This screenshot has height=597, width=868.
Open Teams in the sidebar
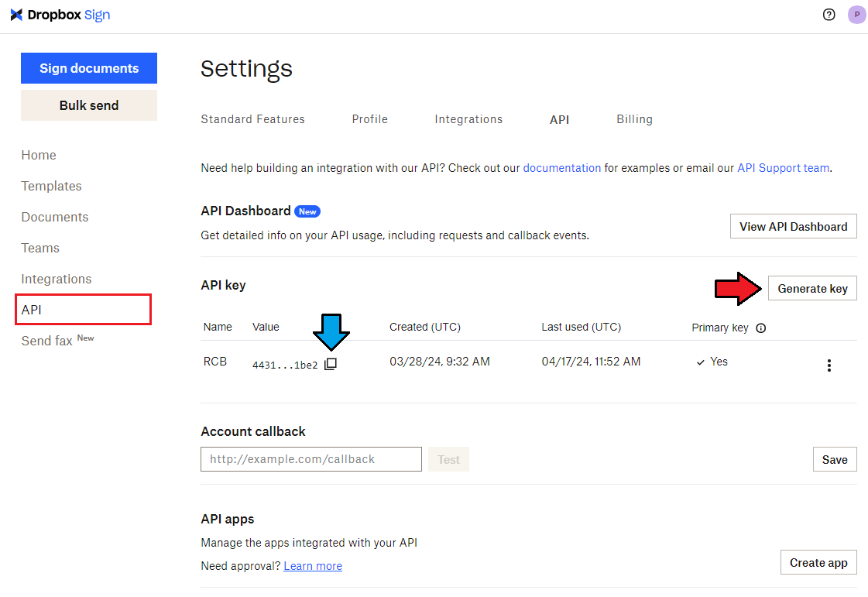[40, 248]
